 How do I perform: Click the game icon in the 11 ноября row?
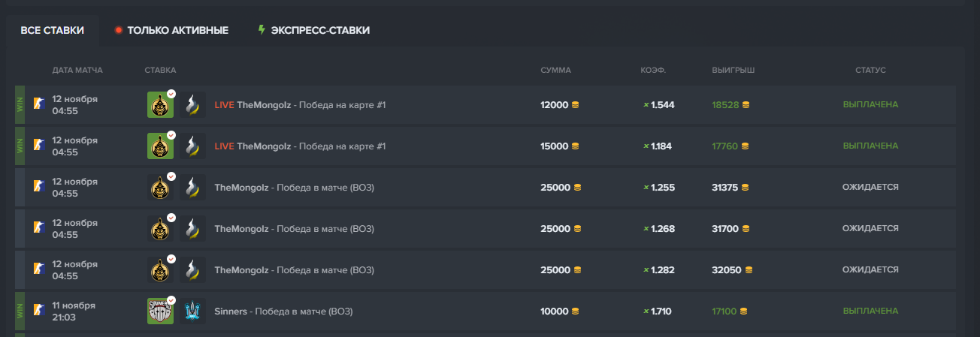39,311
